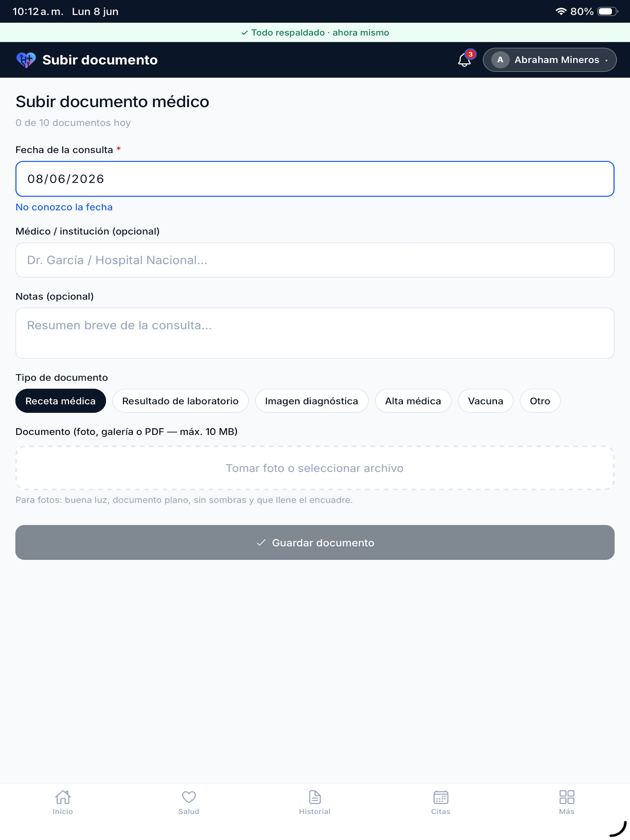The height and width of the screenshot is (840, 630).
Task: Open the Citas calendar icon
Action: click(x=440, y=797)
